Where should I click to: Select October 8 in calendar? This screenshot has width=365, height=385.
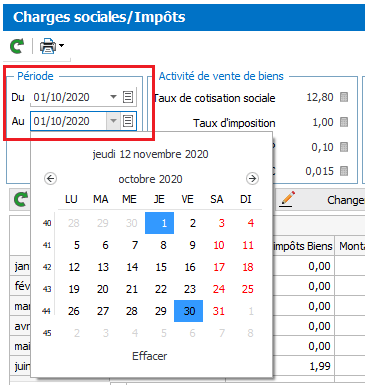[x=163, y=245]
